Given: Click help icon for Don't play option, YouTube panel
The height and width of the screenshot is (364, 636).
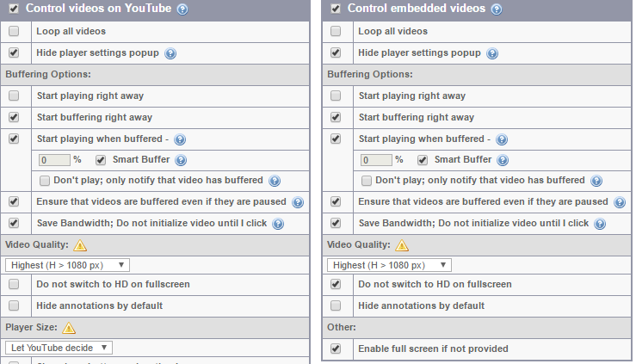Looking at the screenshot, I should pyautogui.click(x=274, y=181).
